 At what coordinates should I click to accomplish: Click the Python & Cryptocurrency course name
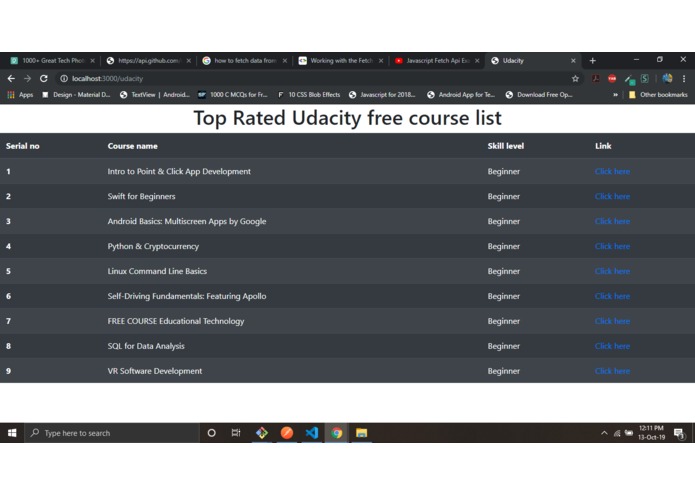click(153, 246)
